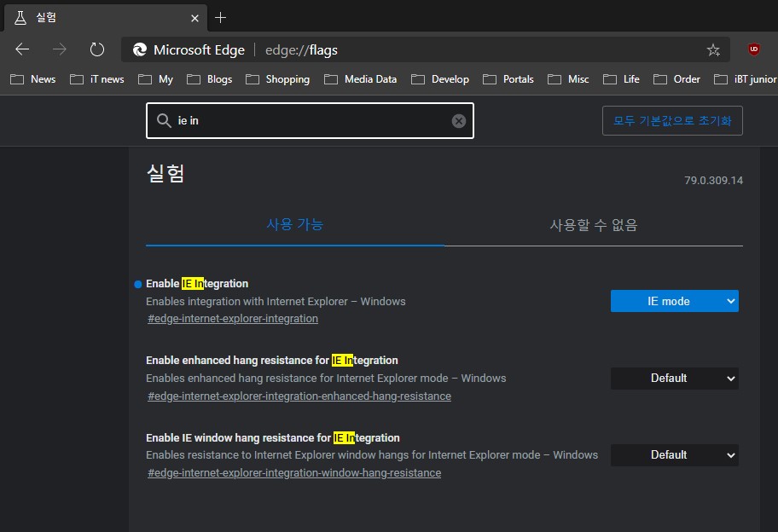Open the Order bookmarks folder

pyautogui.click(x=676, y=79)
